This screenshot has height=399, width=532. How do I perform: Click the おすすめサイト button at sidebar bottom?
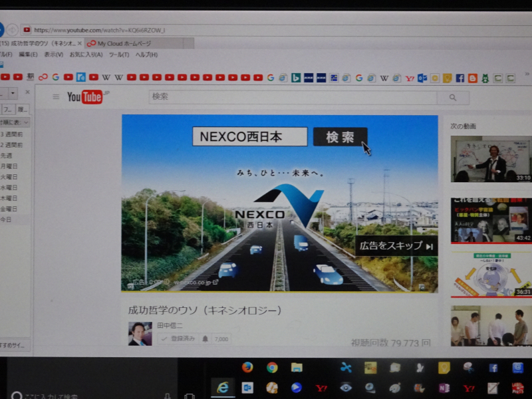(15, 345)
